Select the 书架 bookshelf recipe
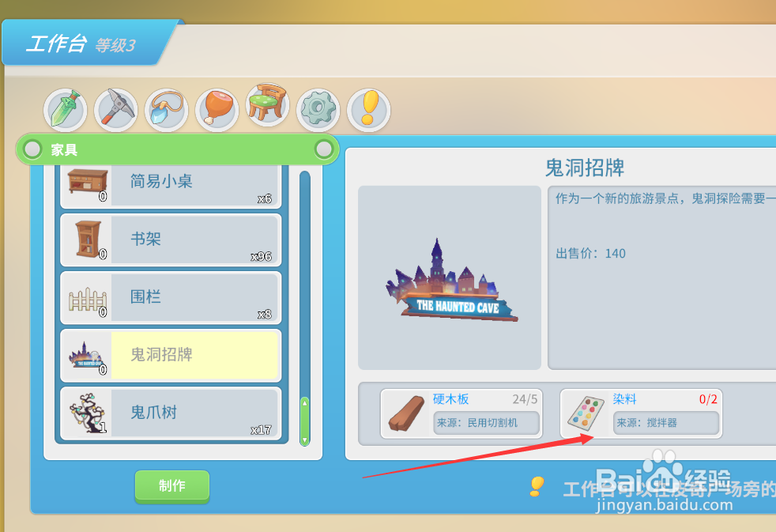This screenshot has width=776, height=532. click(171, 240)
